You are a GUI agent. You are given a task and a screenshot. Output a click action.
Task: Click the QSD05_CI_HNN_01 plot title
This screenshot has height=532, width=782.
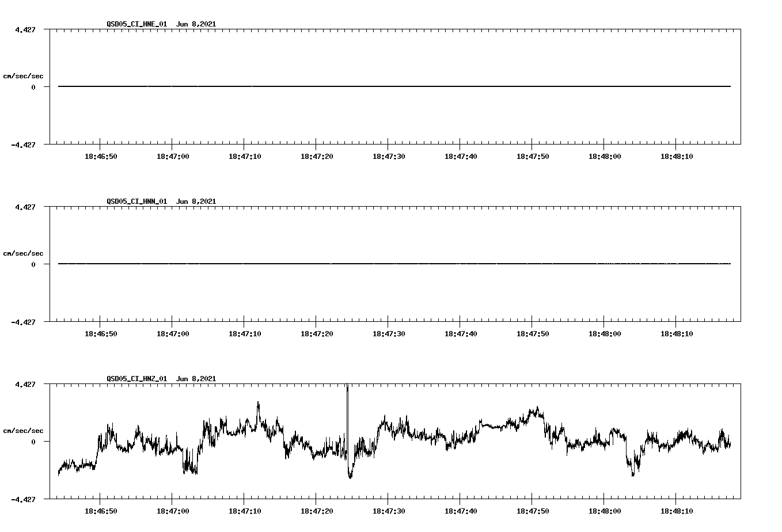161,202
